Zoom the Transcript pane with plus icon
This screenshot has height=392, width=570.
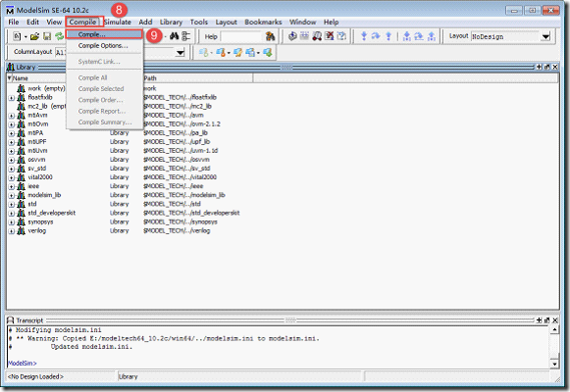539,320
